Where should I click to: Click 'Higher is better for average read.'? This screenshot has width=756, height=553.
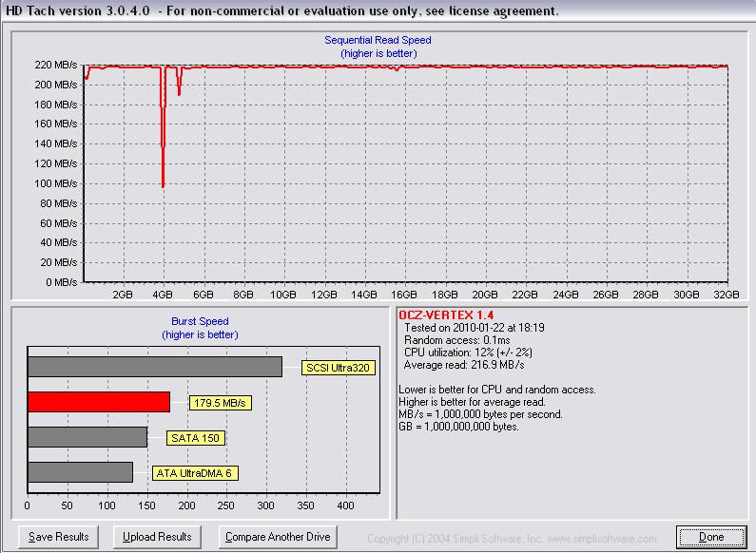[472, 402]
